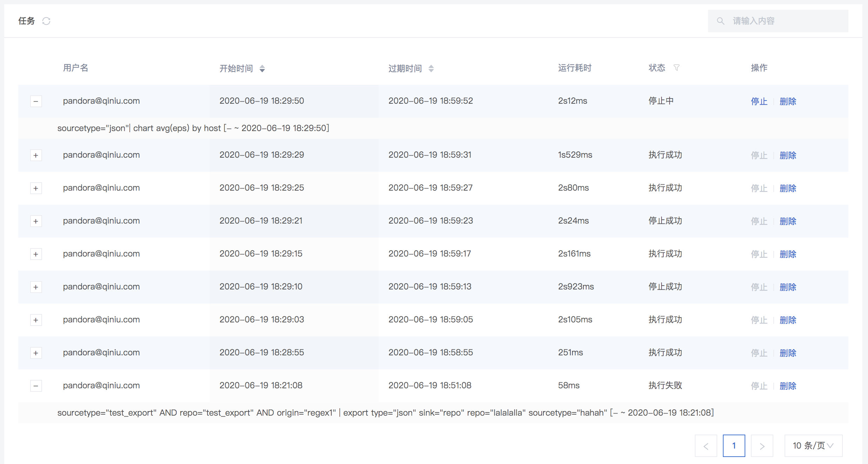Click the 2s12ms duration cell
Image resolution: width=868 pixels, height=464 pixels.
click(x=572, y=101)
